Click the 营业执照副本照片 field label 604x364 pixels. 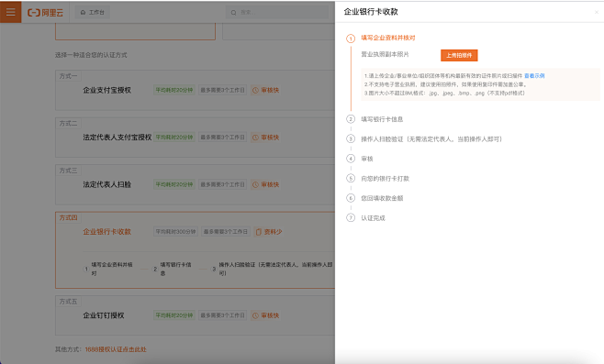coord(385,54)
